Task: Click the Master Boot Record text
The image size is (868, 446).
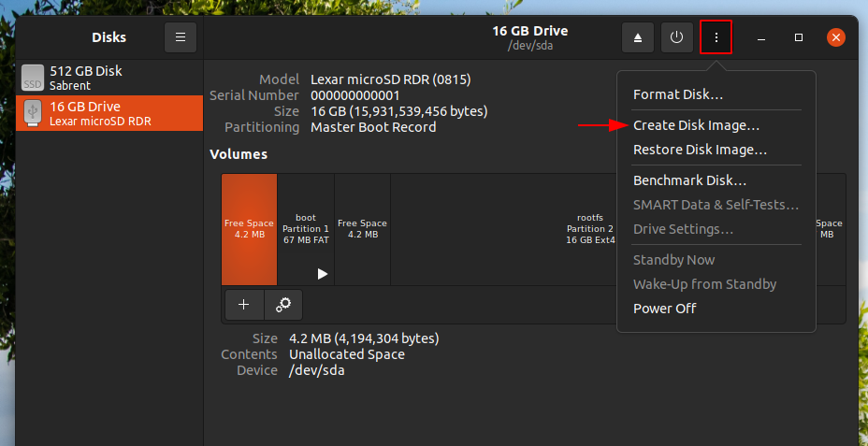Action: pyautogui.click(x=373, y=127)
